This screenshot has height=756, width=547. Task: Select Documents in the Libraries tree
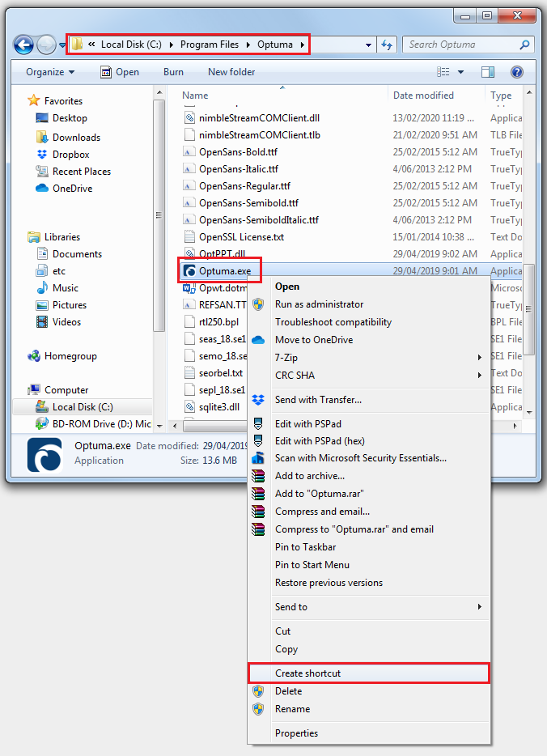pos(77,253)
